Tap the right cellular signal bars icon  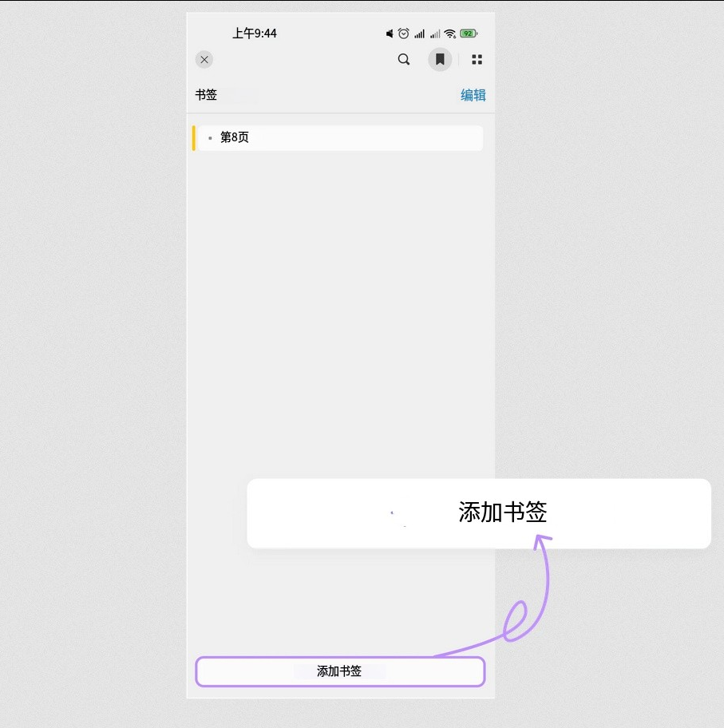point(435,34)
